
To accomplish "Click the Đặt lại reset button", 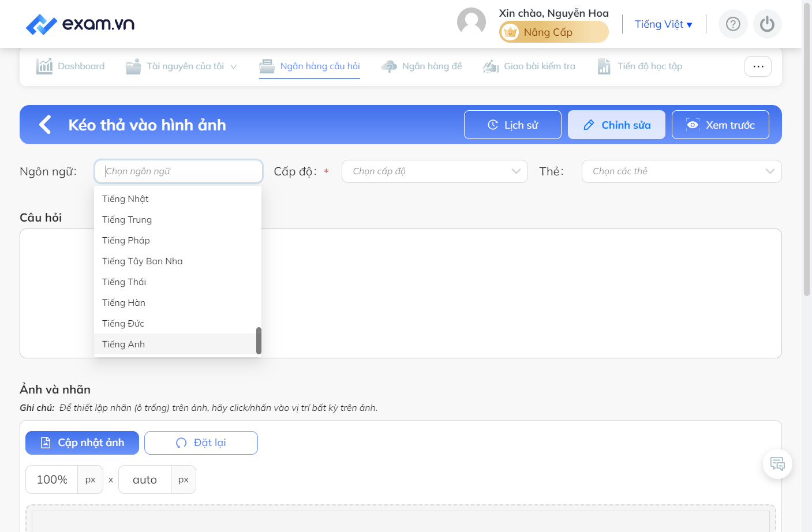I will (x=201, y=443).
